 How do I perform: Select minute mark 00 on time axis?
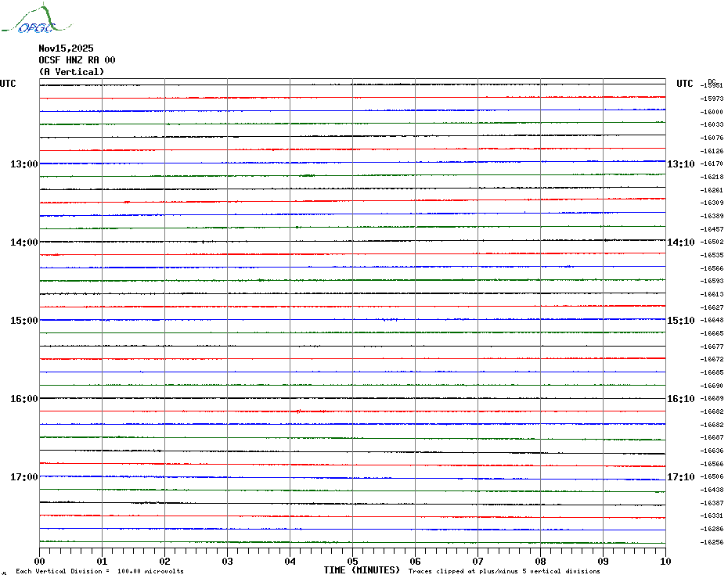point(40,561)
